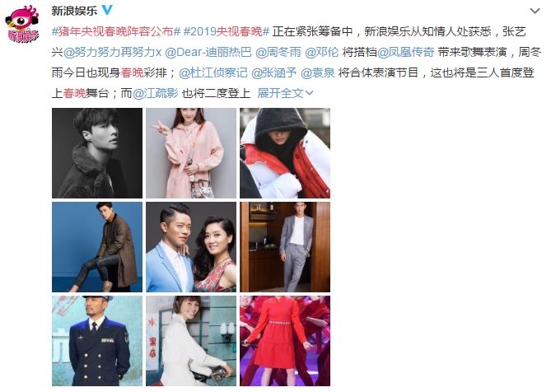Open mention @周冬雨
Viewport: 556px width, 392px height.
click(x=278, y=52)
